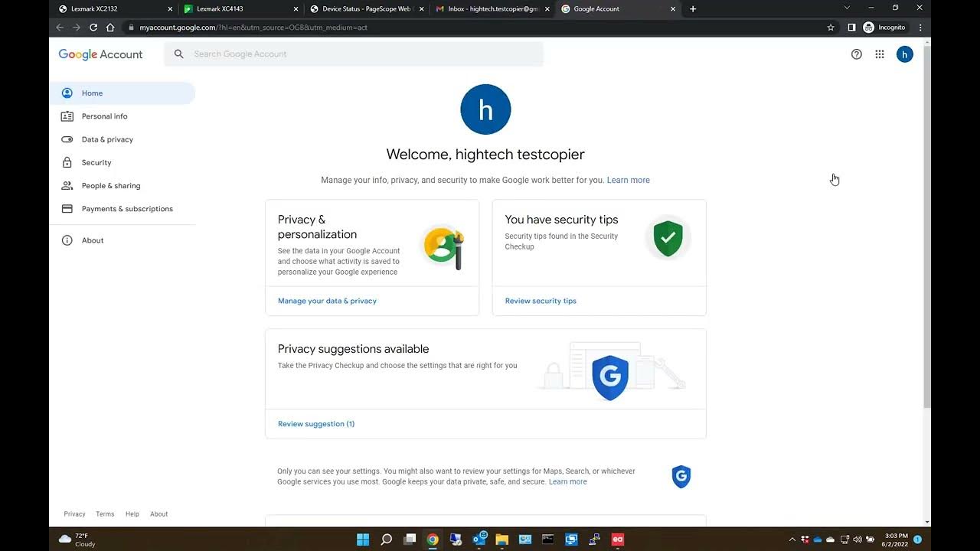This screenshot has height=551, width=980.
Task: Click the browser home button
Action: 110,28
